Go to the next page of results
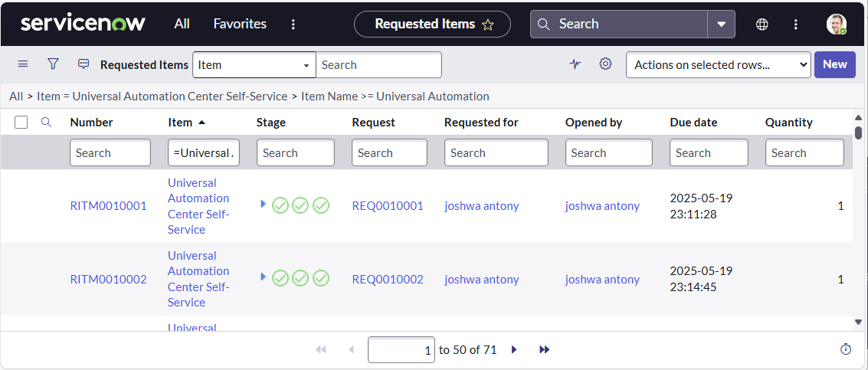The image size is (868, 370). pyautogui.click(x=514, y=349)
